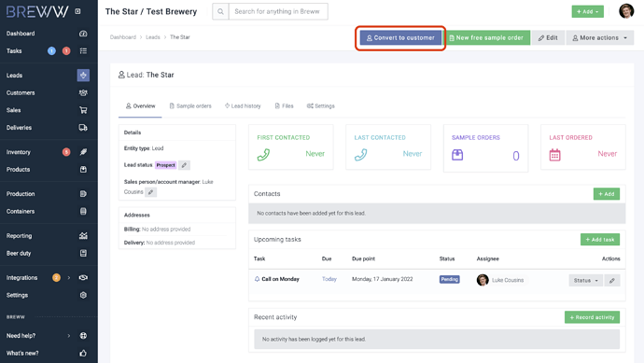Click the red Inventory count badge
Viewport: 644px width, 363px height.
pyautogui.click(x=66, y=152)
